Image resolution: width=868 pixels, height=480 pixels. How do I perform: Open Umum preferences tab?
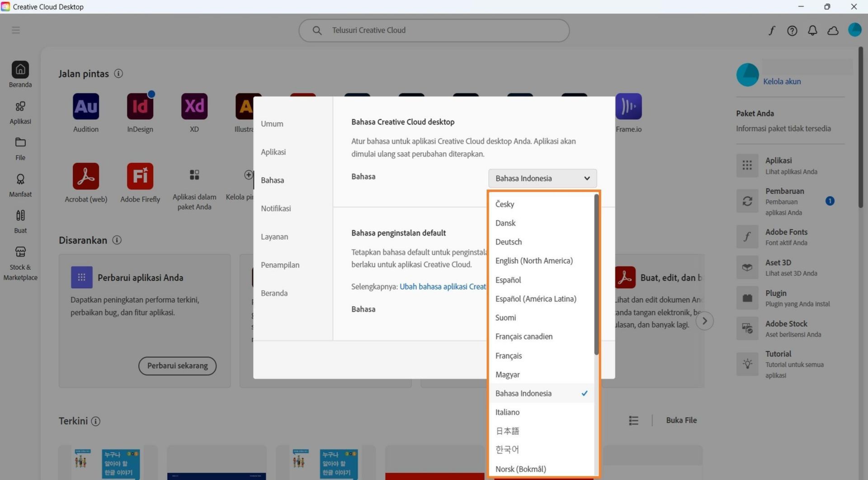(x=272, y=124)
